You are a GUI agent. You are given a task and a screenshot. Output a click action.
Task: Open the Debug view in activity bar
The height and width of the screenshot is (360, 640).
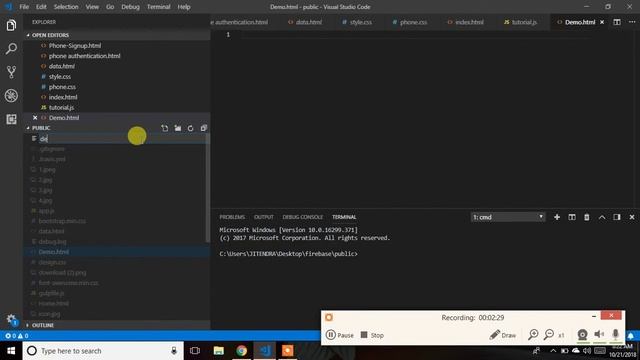coord(11,96)
